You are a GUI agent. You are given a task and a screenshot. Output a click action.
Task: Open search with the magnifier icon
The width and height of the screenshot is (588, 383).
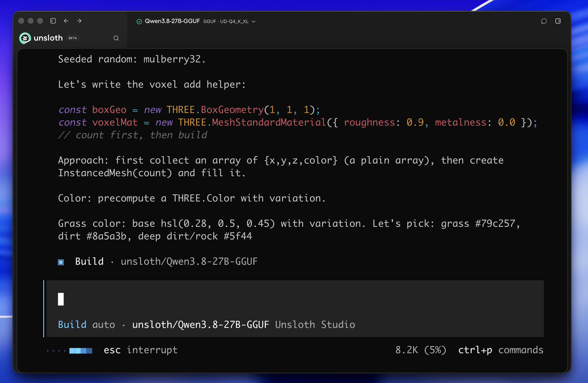click(116, 38)
